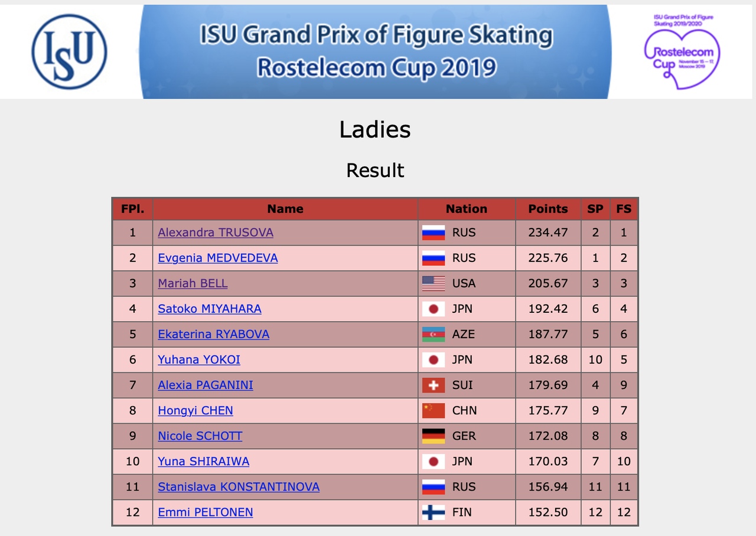Click the Japanese flag in Miyahara's row
Screen dimensions: 756x536
point(434,309)
